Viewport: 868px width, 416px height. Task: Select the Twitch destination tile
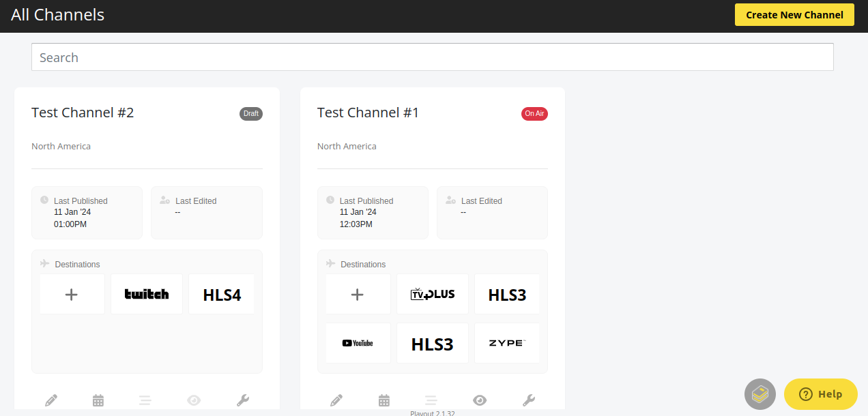pos(147,295)
